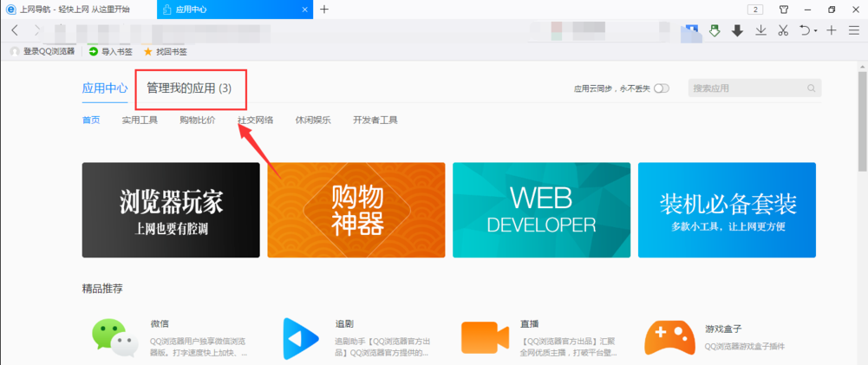Viewport: 868px width, 365px height.
Task: Click the green icon beside 导入书签
Action: [x=94, y=51]
